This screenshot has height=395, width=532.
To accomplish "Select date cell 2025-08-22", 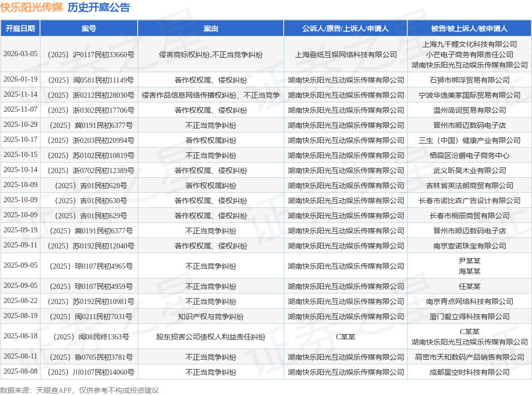I will [x=20, y=300].
